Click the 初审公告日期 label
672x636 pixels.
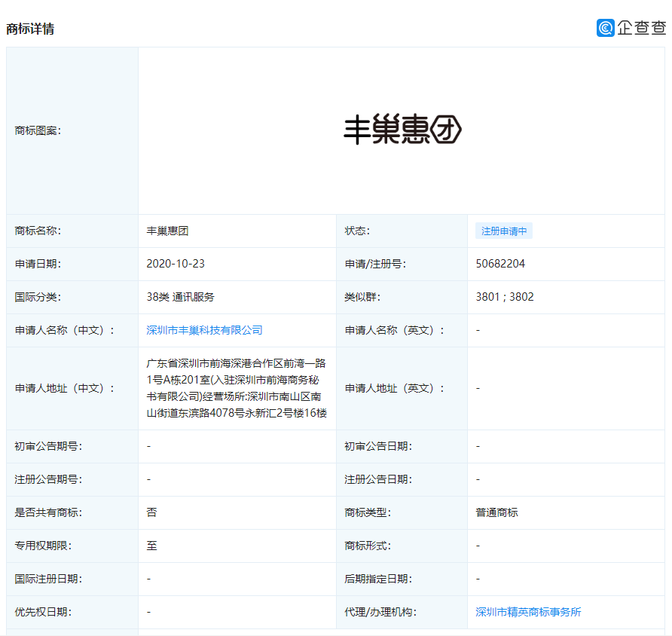(x=378, y=446)
